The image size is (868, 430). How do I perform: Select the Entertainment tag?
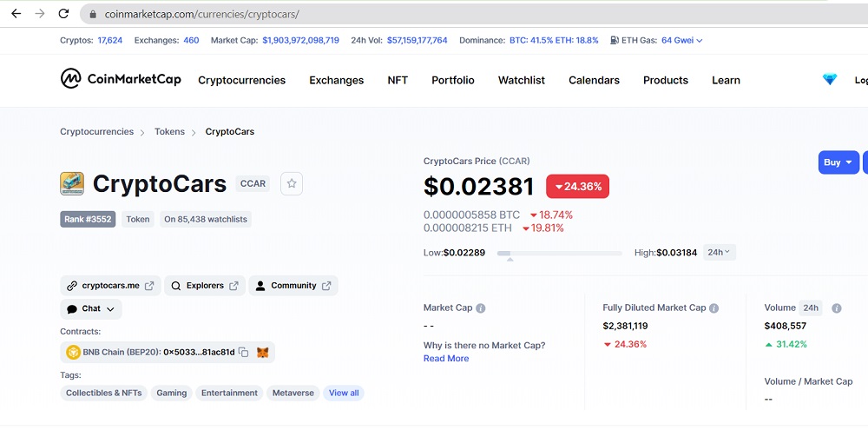tap(229, 393)
